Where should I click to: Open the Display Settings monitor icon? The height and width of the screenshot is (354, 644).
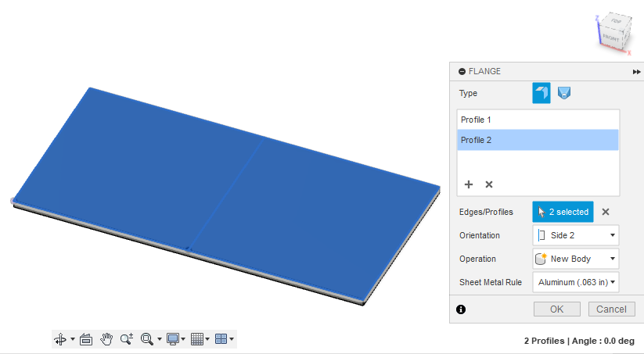point(172,339)
